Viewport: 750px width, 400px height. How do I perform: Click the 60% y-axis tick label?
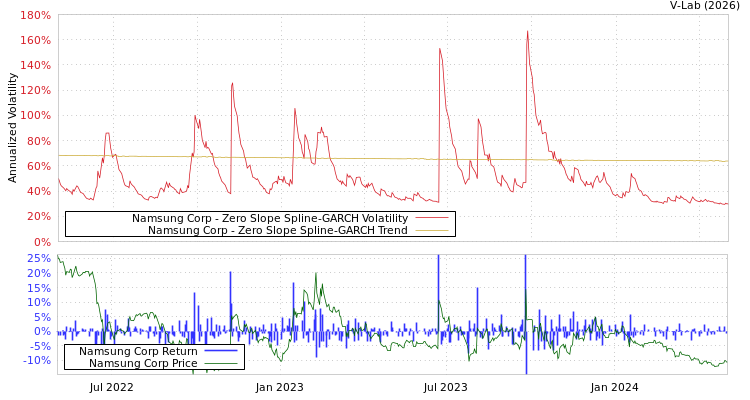pos(38,166)
